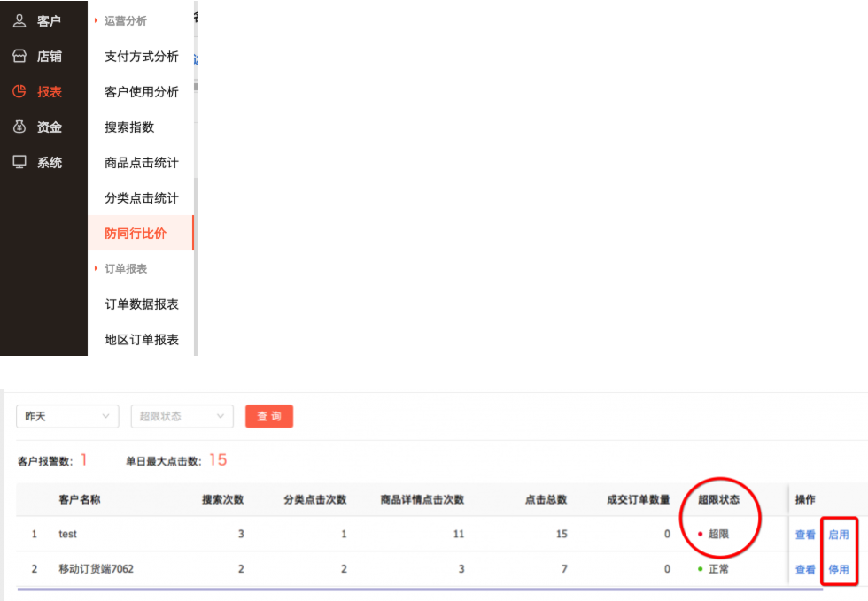
Task: Click the 点击总数 value 15 in test row
Action: (562, 534)
